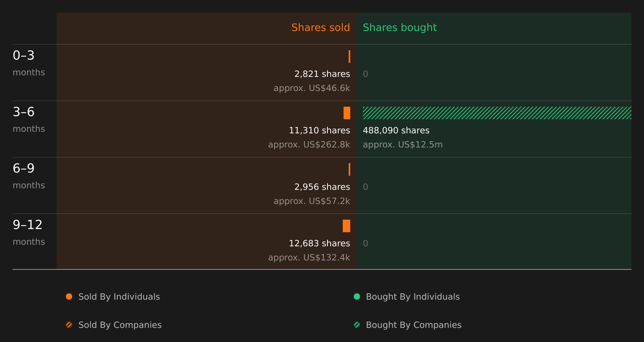
Task: Click the bought 0 in the 0–3 months row
Action: pyautogui.click(x=366, y=74)
